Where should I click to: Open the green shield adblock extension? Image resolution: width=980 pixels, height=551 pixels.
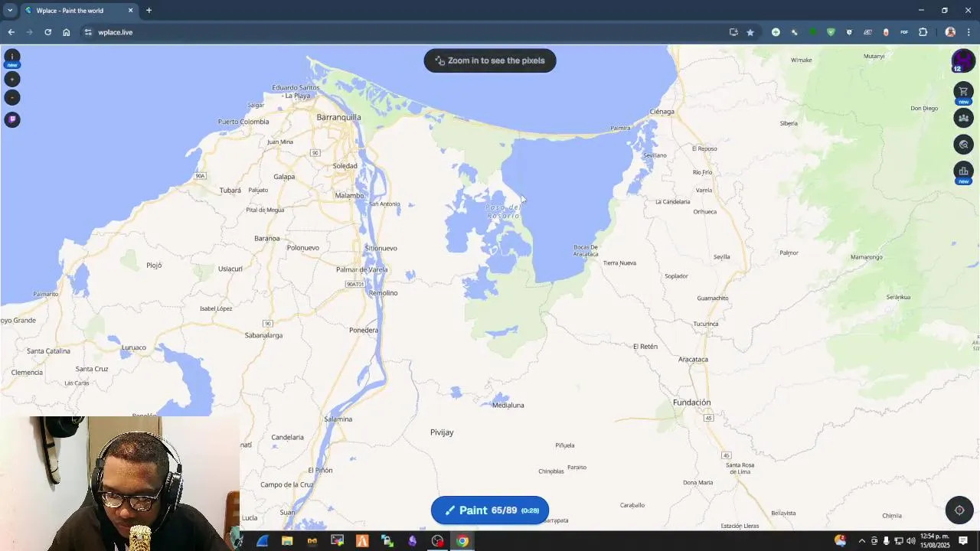tap(831, 32)
